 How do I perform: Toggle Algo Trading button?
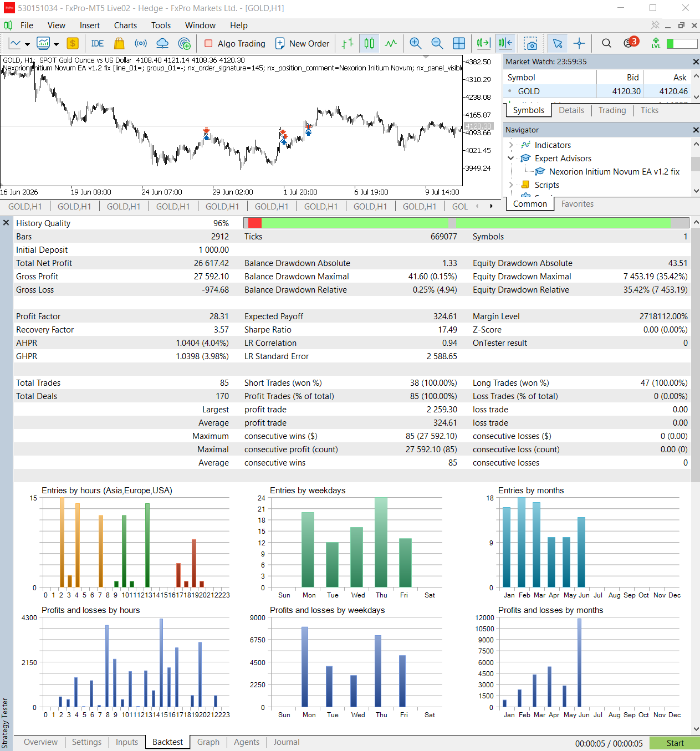coord(235,43)
